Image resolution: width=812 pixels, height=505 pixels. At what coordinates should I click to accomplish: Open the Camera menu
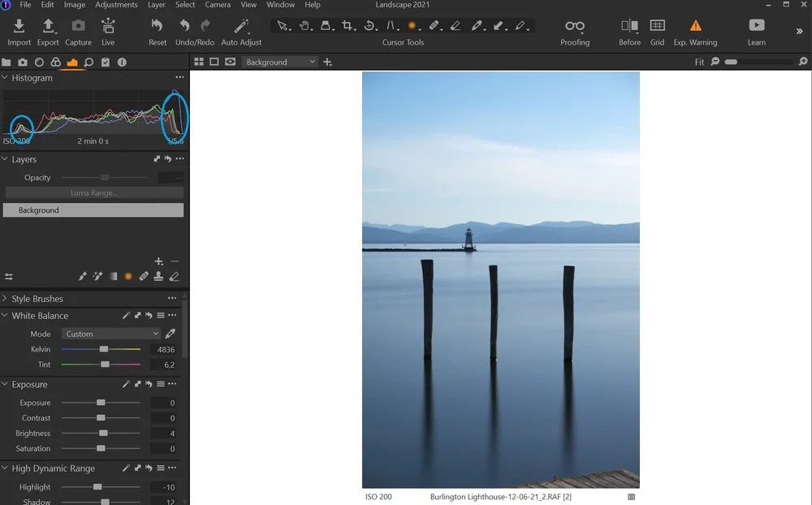(217, 5)
